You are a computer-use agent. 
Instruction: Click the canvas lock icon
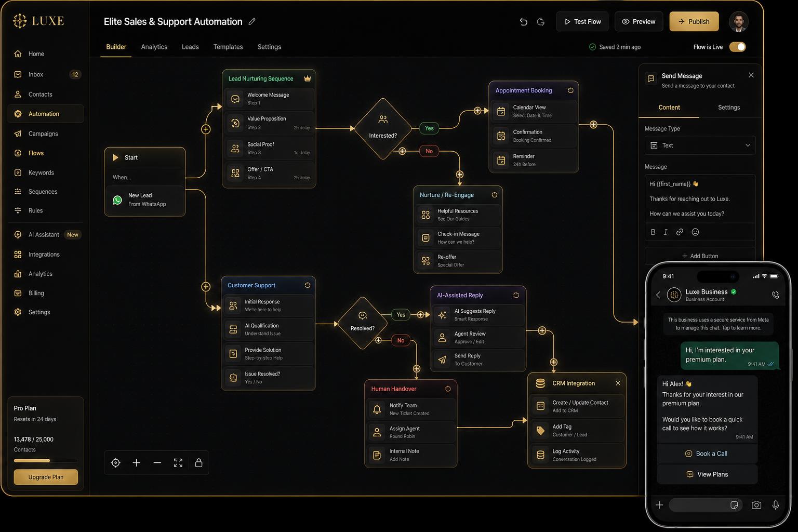pyautogui.click(x=198, y=463)
